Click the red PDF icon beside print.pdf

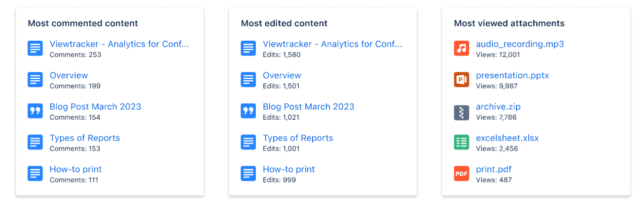click(x=462, y=174)
